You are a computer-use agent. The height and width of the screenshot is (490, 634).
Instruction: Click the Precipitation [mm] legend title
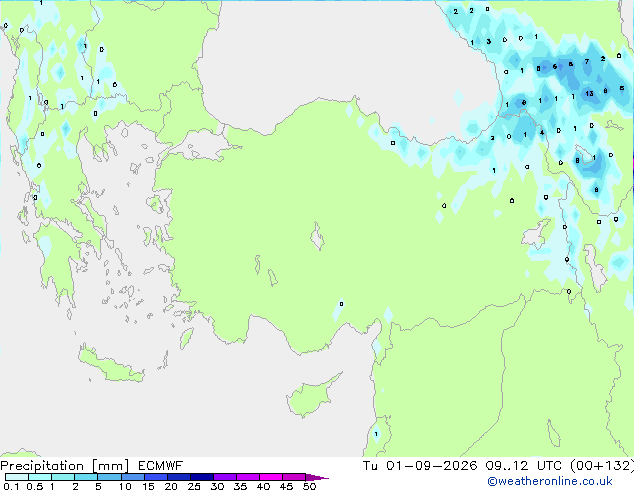click(65, 466)
